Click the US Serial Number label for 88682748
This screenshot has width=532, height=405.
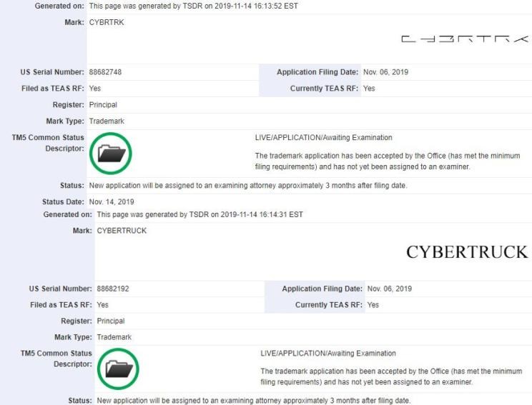[52, 72]
